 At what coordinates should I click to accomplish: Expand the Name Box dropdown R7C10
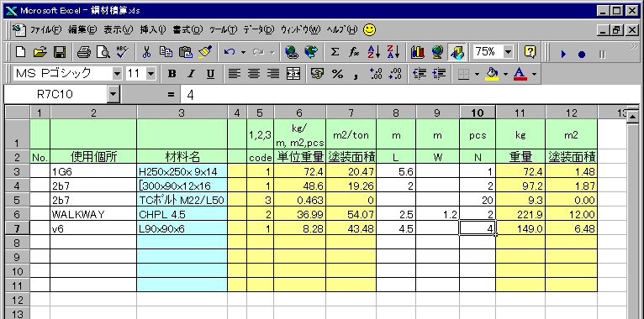(x=113, y=95)
